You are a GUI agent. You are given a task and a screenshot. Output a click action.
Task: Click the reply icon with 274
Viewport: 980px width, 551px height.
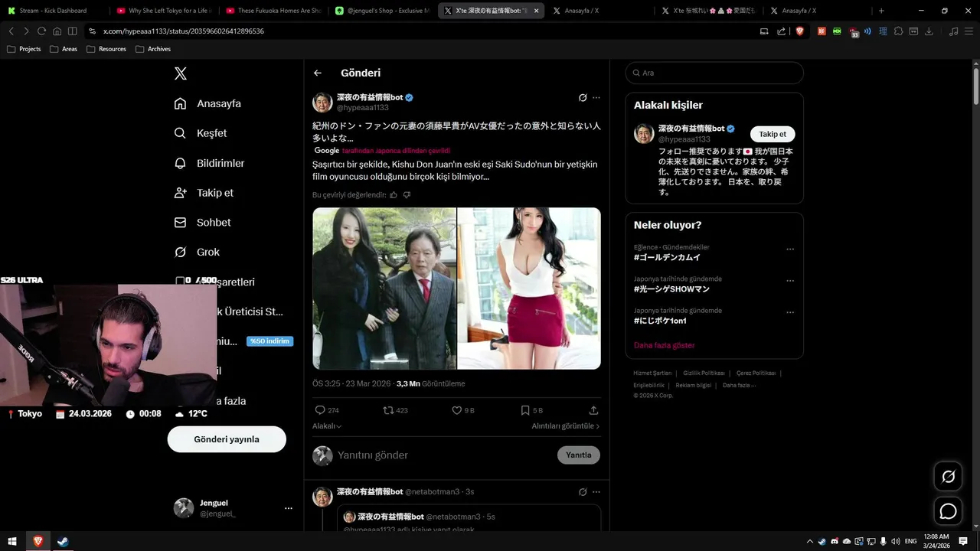(x=320, y=410)
